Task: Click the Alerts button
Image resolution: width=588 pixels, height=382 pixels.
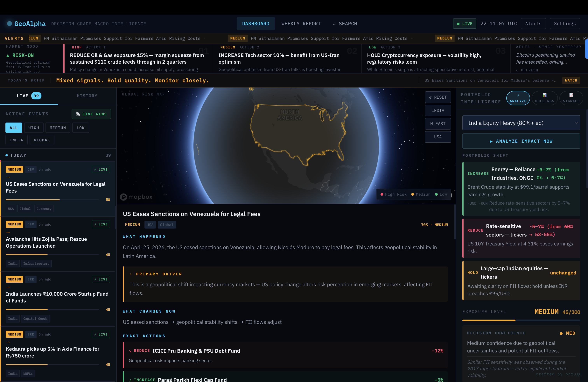Action: [x=533, y=24]
